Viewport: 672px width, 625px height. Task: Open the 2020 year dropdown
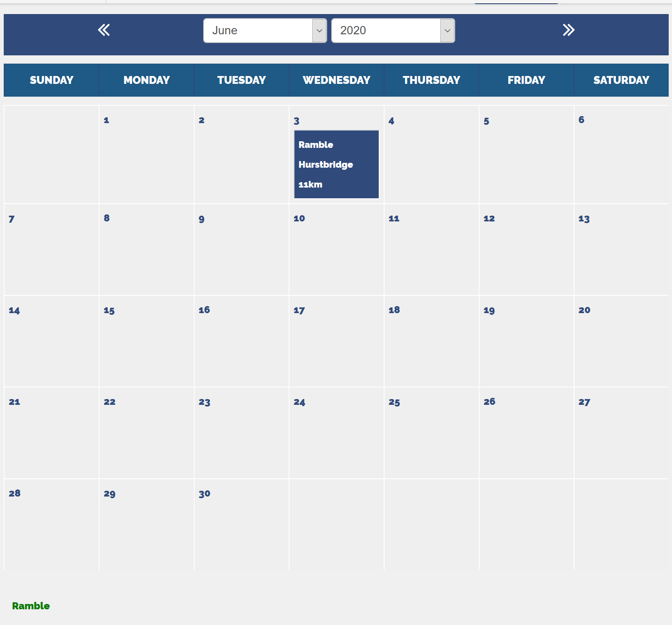[x=393, y=31]
